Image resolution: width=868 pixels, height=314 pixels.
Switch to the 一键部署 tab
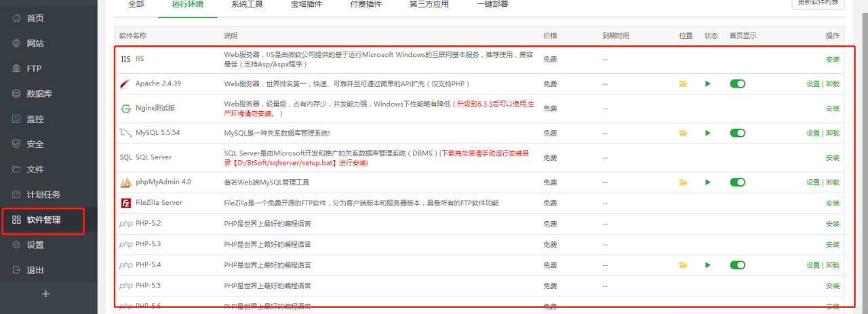(x=492, y=5)
